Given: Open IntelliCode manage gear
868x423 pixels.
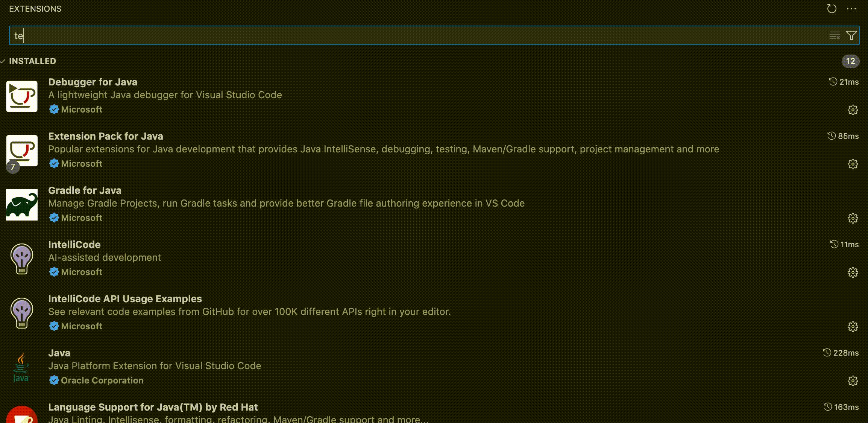Looking at the screenshot, I should point(853,272).
